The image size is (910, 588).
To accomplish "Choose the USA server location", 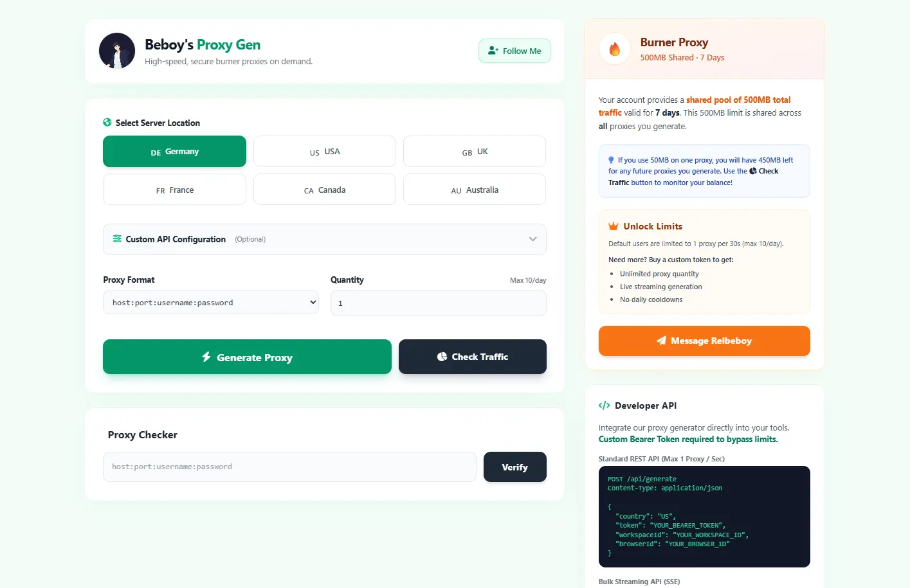I will point(325,152).
